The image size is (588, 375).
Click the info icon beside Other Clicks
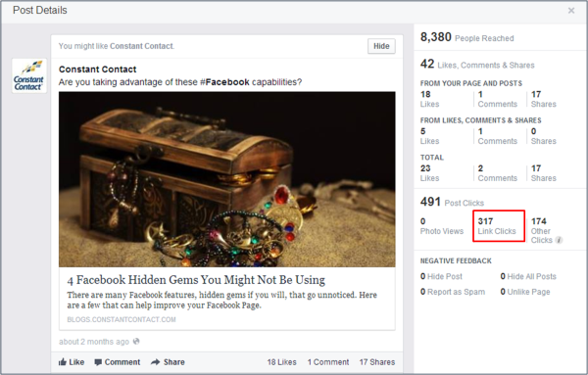point(559,240)
